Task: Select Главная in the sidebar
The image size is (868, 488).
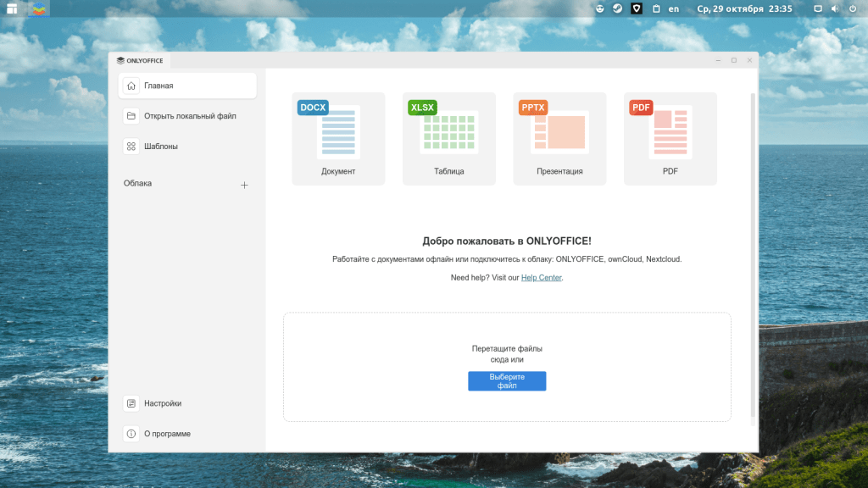Action: coord(187,86)
